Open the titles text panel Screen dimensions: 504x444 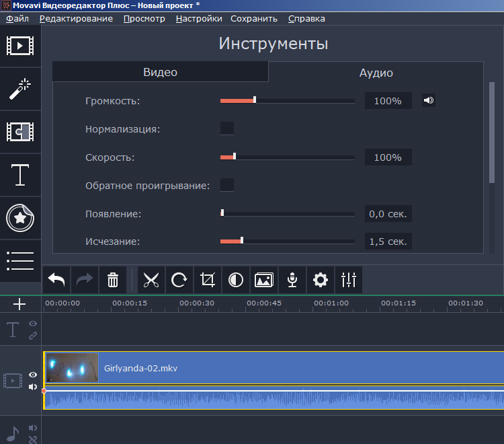[x=19, y=175]
